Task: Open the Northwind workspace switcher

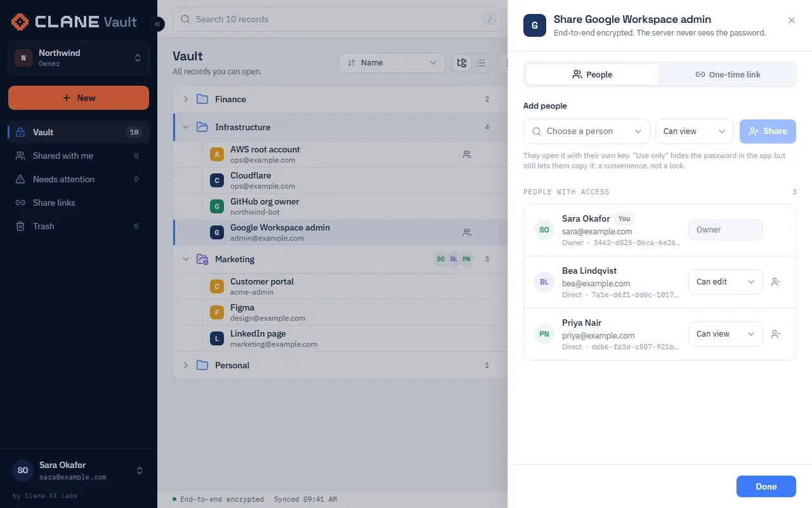Action: point(79,58)
